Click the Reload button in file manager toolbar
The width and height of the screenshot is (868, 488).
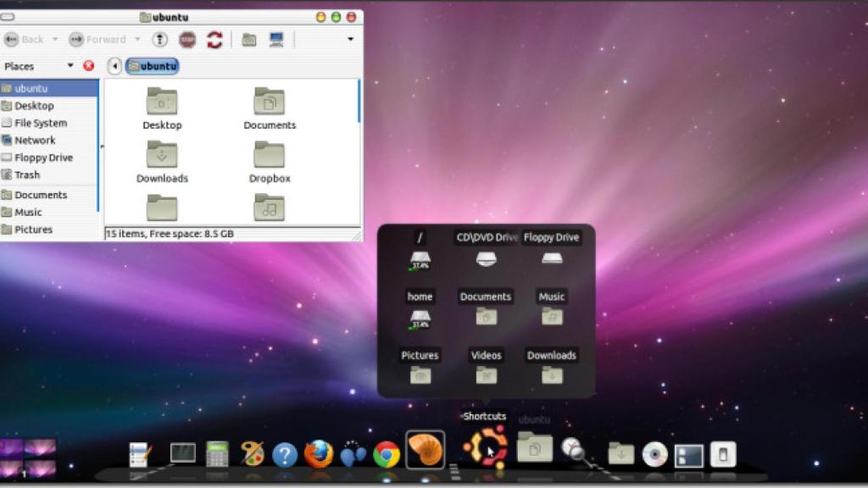(x=214, y=39)
